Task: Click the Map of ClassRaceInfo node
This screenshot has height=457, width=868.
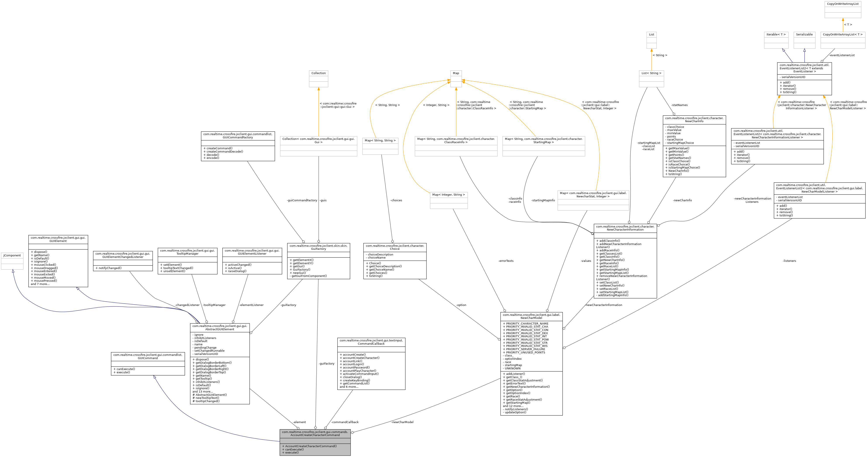Action: [456, 146]
